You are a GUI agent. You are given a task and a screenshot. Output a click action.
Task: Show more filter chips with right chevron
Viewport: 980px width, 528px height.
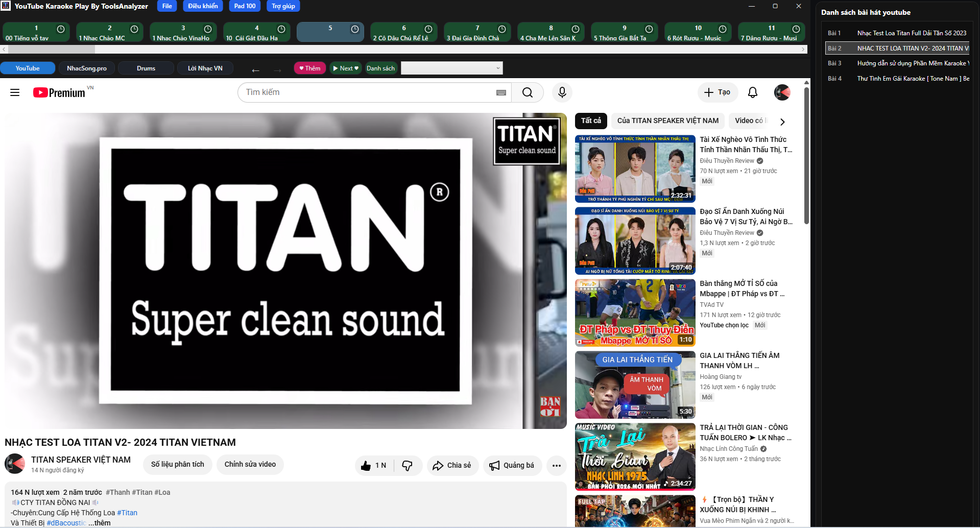click(782, 122)
